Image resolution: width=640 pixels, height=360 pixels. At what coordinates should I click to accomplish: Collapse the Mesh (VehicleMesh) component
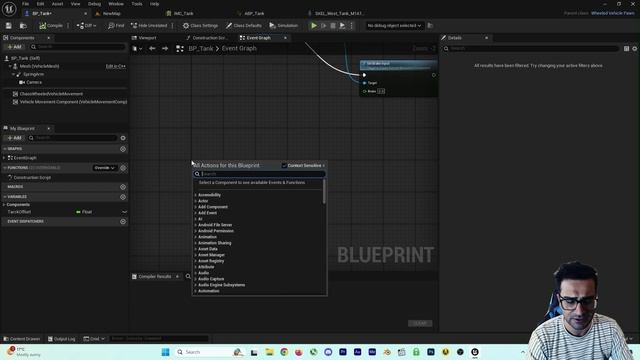click(10, 66)
